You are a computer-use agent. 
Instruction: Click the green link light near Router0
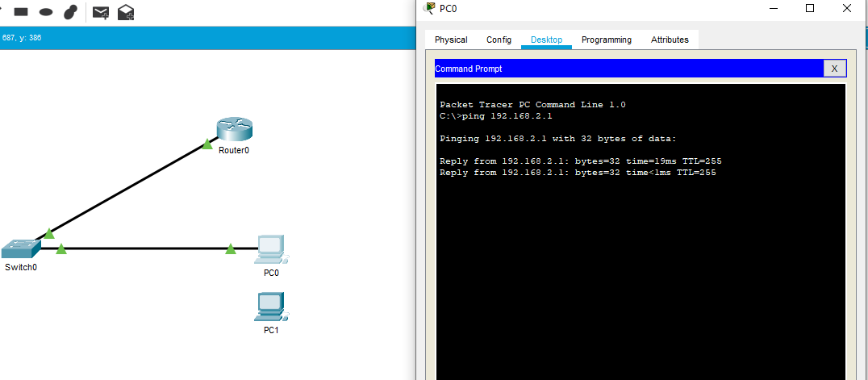click(207, 144)
